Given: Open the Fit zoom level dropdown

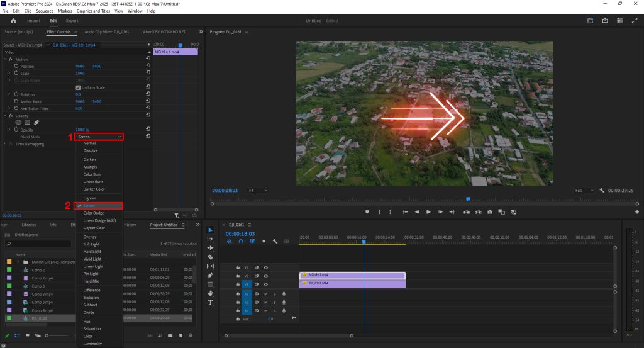Looking at the screenshot, I should [258, 190].
